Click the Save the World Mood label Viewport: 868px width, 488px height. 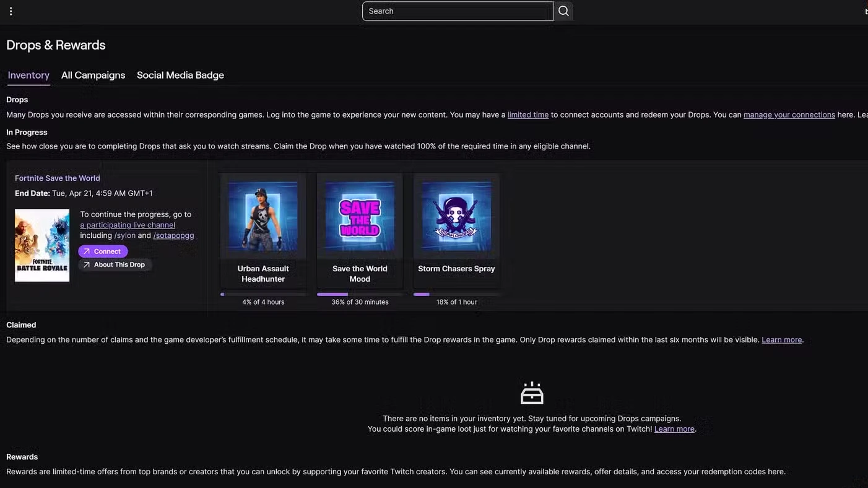click(x=360, y=274)
